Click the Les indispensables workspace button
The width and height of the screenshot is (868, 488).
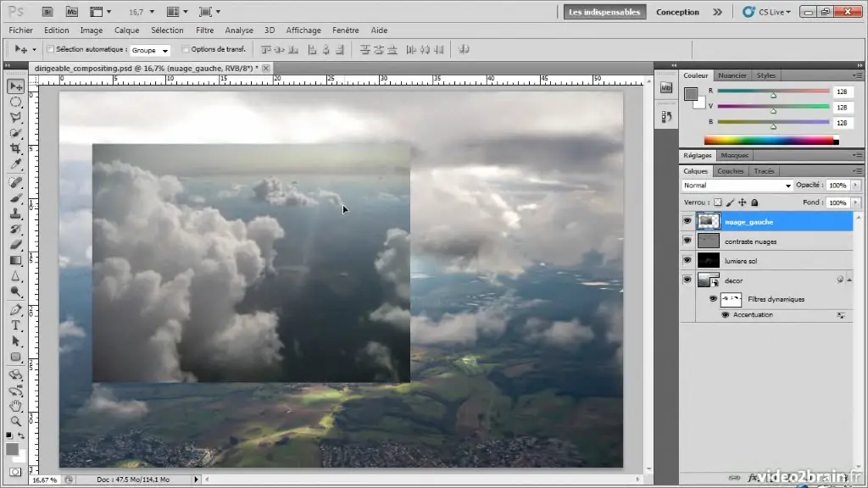605,12
